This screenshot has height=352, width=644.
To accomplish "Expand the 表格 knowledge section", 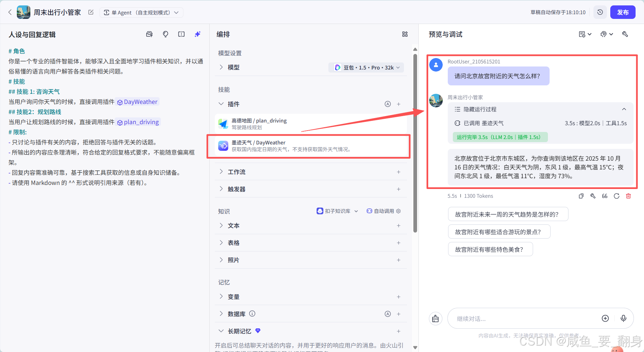I will (x=221, y=243).
